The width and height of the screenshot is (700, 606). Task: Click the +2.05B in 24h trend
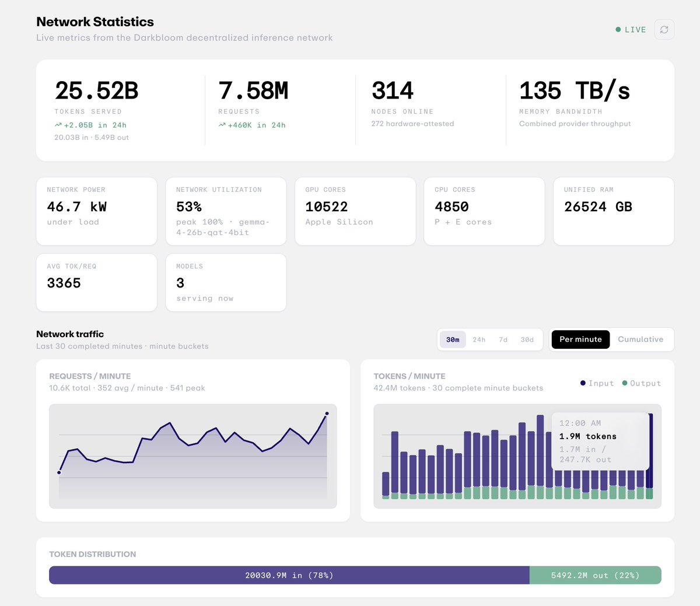click(x=90, y=125)
